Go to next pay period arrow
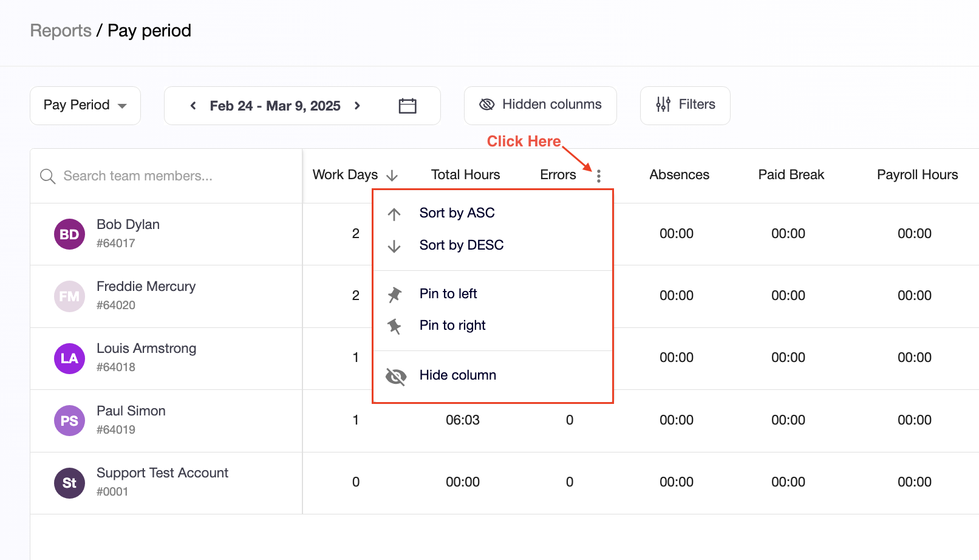979x560 pixels. (357, 106)
